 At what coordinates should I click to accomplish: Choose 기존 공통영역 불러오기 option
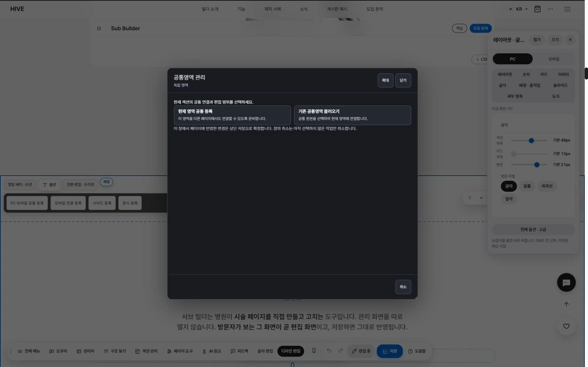click(x=352, y=115)
